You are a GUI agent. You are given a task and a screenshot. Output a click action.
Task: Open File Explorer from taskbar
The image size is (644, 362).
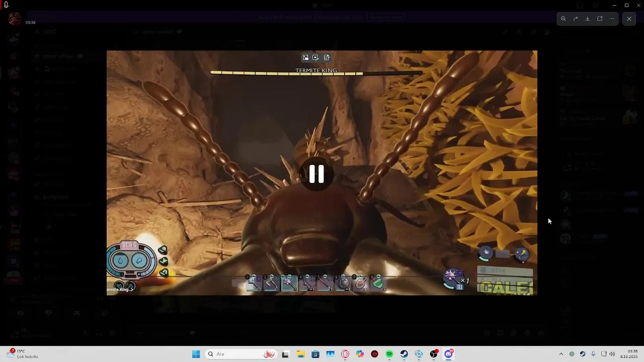300,354
